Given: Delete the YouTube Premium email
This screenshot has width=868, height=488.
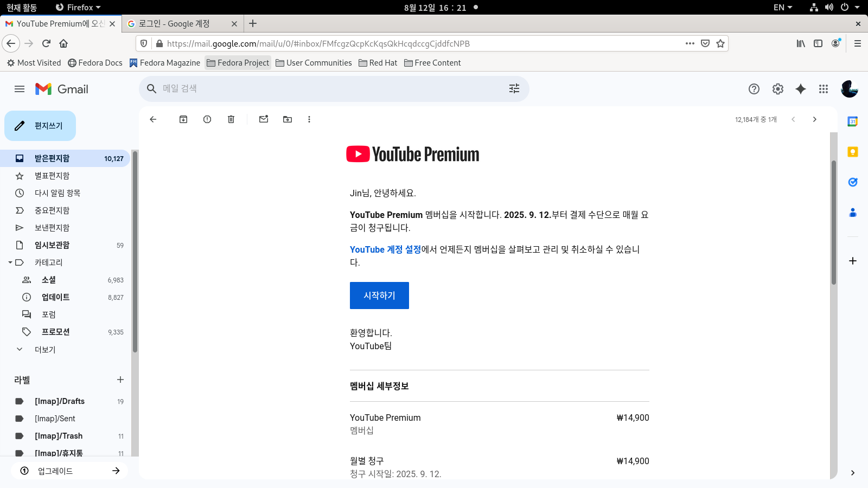Looking at the screenshot, I should pyautogui.click(x=231, y=119).
